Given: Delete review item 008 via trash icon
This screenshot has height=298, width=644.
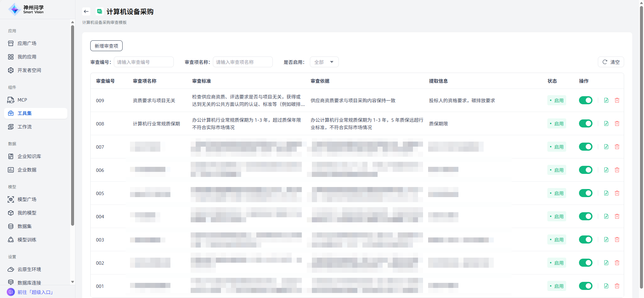Looking at the screenshot, I should 617,123.
